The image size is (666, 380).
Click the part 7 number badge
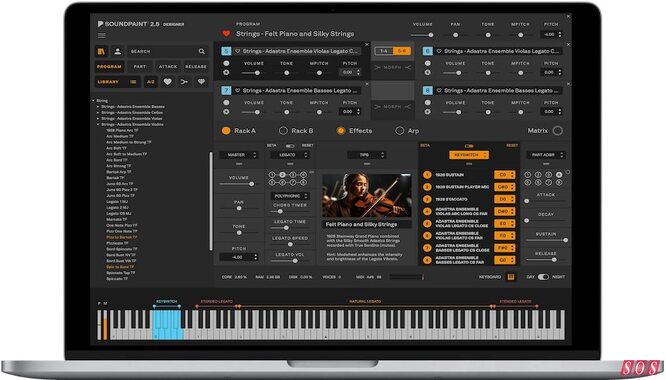[226, 90]
